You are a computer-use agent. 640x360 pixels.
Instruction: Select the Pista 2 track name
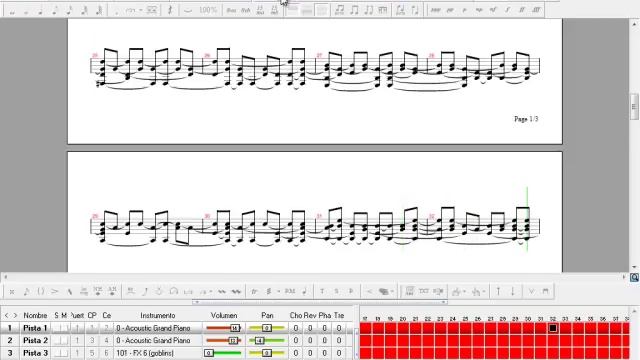[35, 340]
